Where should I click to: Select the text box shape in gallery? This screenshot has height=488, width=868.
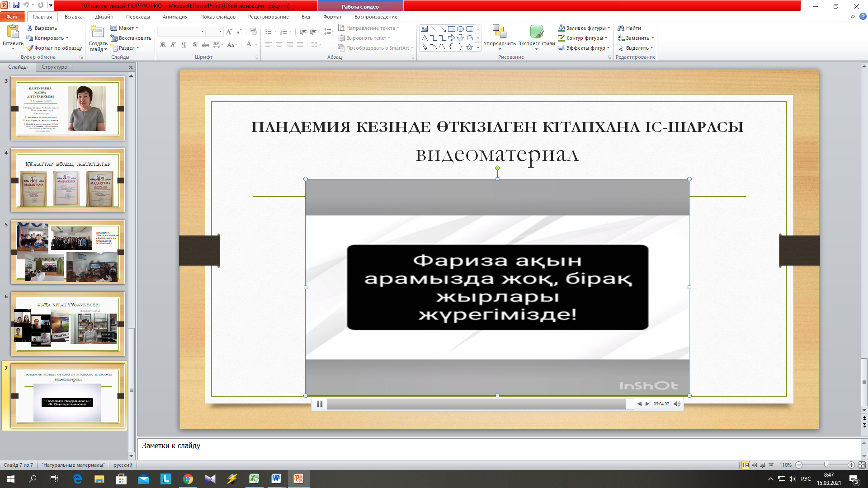[424, 28]
